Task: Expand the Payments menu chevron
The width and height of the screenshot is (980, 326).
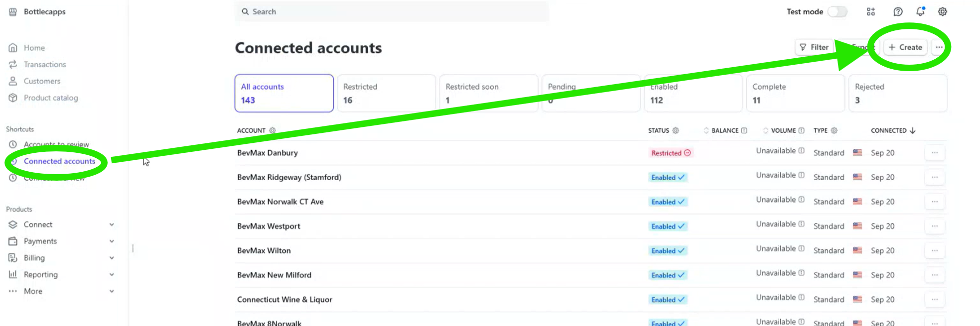Action: click(112, 241)
